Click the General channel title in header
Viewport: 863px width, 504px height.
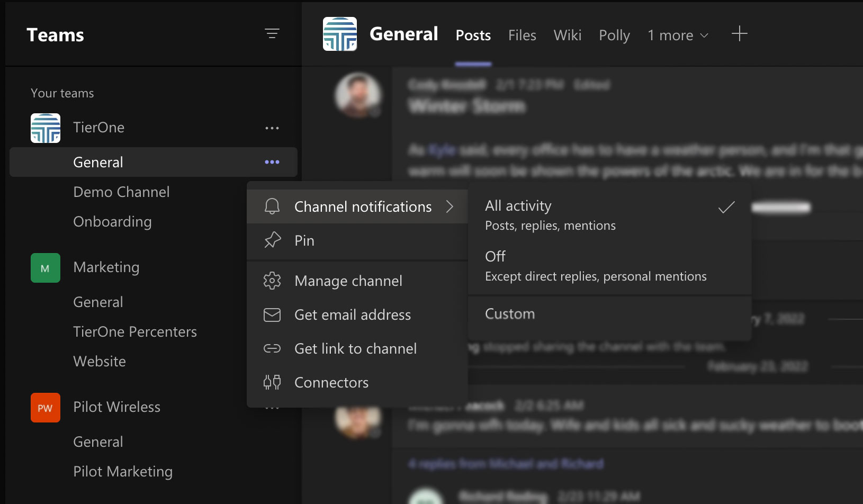404,34
